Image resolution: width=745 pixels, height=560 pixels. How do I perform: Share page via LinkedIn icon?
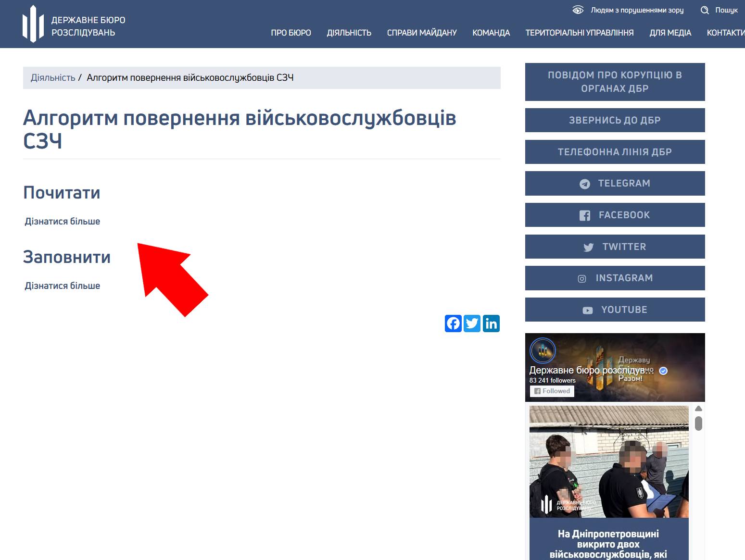point(491,324)
